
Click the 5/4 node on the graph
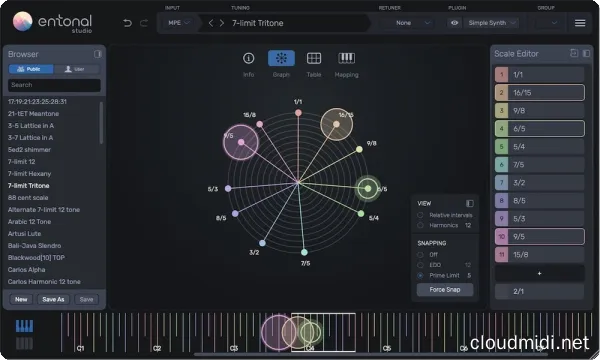361,213
